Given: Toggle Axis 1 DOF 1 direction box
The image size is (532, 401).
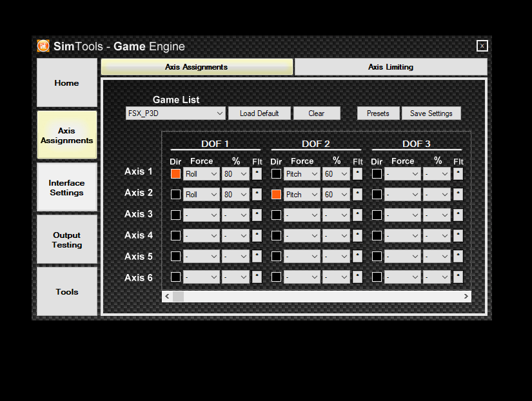Looking at the screenshot, I should coord(175,173).
